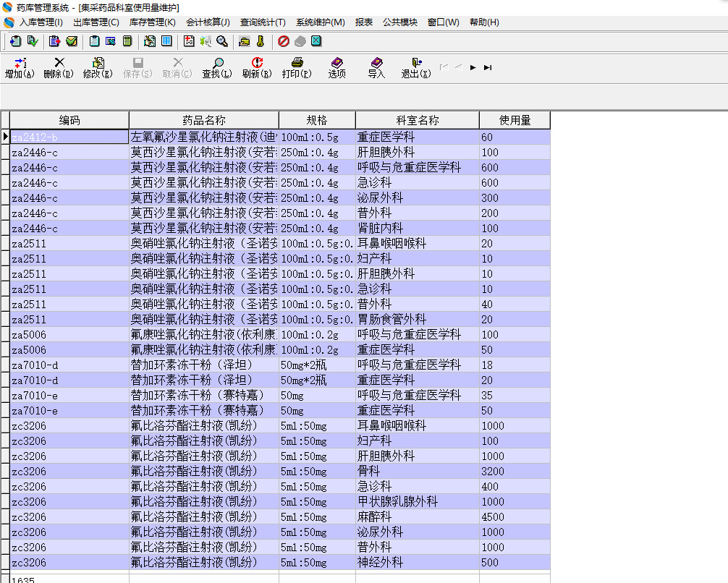Click the magnifying glass toolbar icon
Image resolution: width=728 pixels, height=583 pixels.
tap(222, 41)
